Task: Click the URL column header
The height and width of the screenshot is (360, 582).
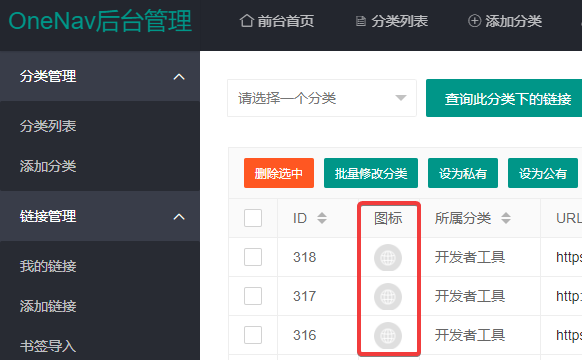Action: (x=569, y=218)
